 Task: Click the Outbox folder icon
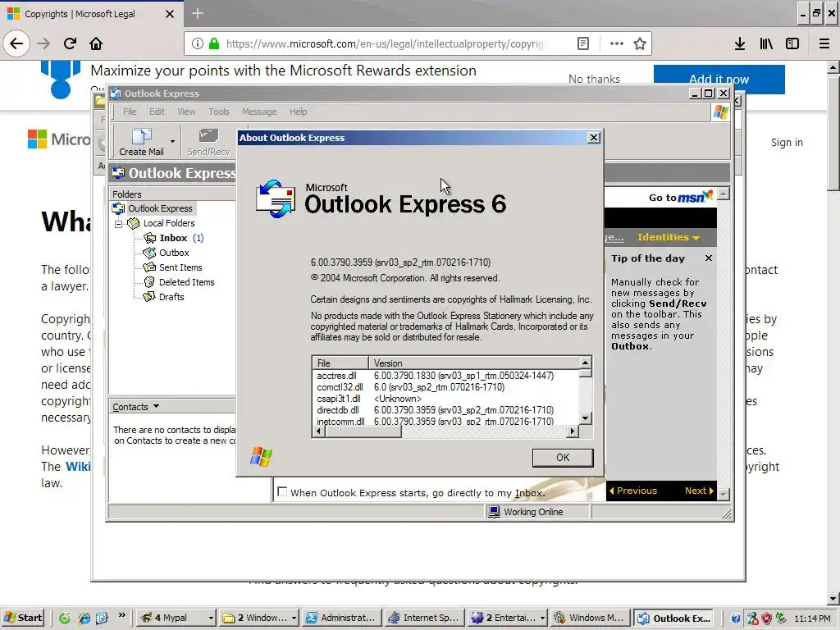[149, 253]
